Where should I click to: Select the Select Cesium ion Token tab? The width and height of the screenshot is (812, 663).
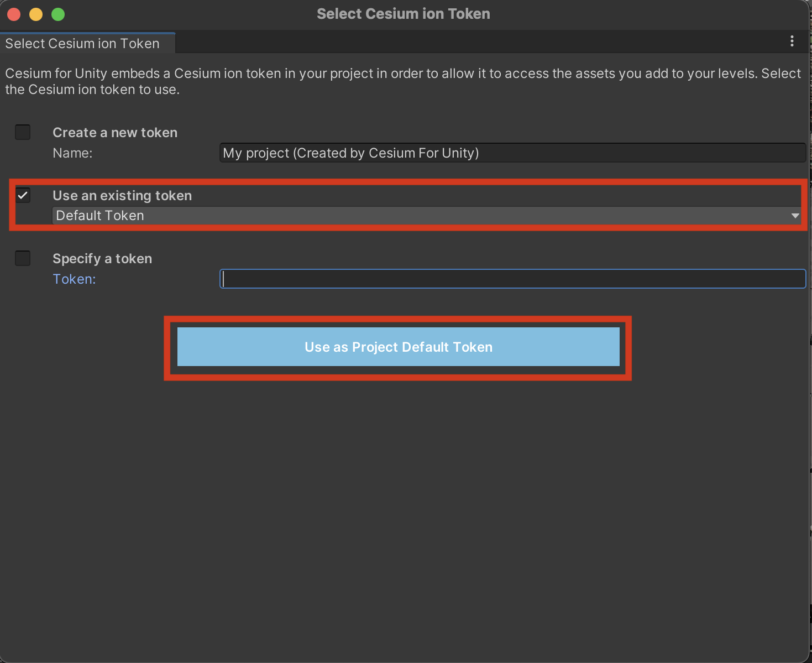pos(87,43)
